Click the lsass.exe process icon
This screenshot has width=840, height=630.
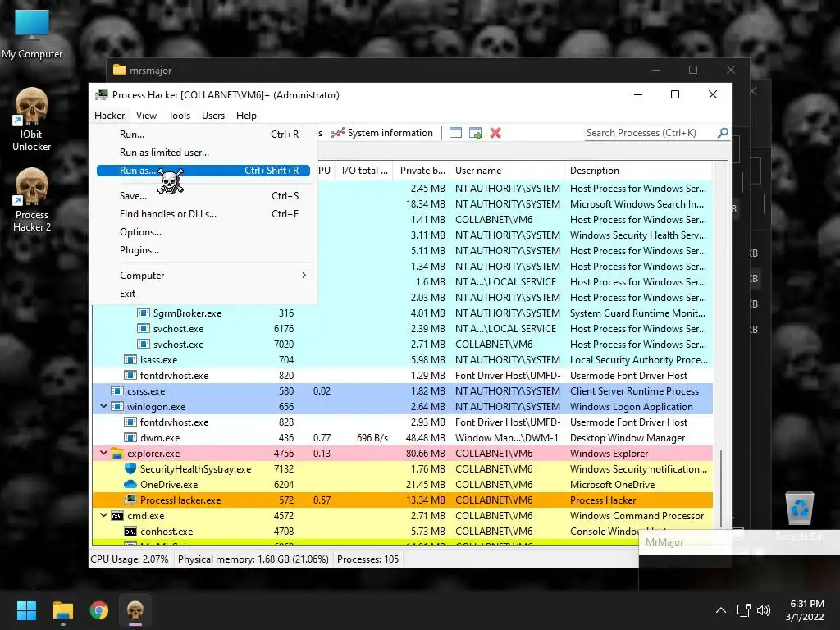tap(130, 359)
